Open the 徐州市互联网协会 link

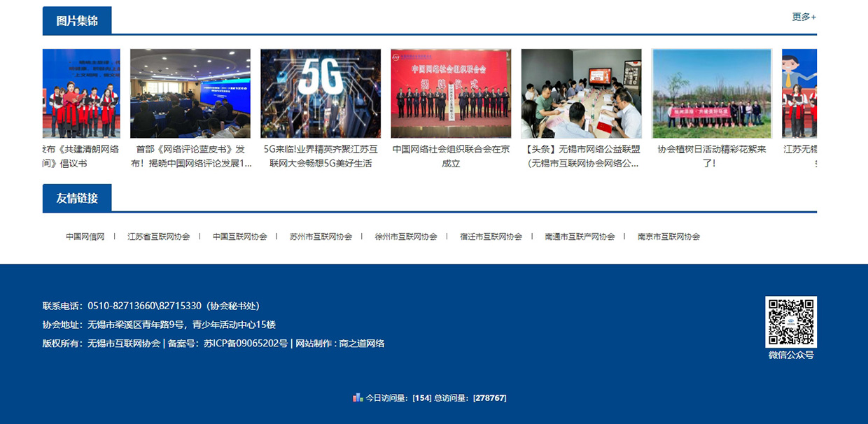click(406, 236)
